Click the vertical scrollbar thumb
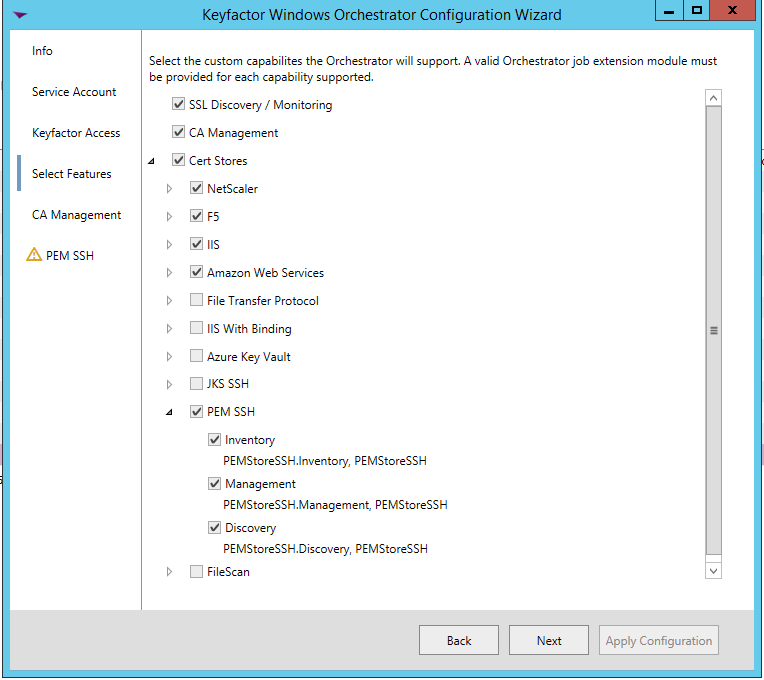764x680 pixels. pos(713,330)
